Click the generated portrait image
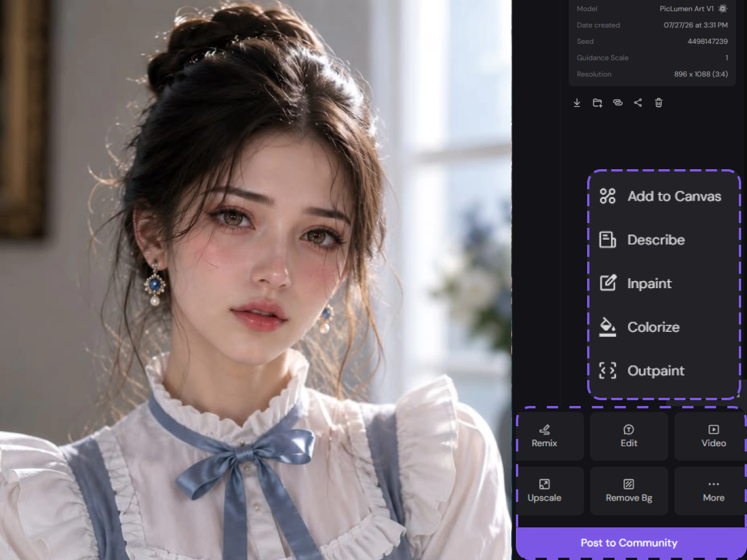Viewport: 747px width, 560px height. click(256, 280)
